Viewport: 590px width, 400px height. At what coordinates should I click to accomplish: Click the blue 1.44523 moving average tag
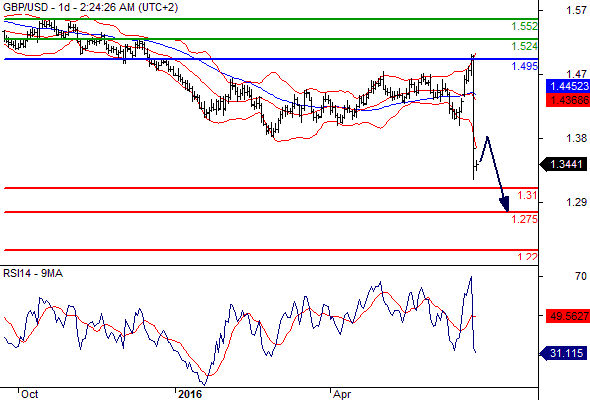568,86
